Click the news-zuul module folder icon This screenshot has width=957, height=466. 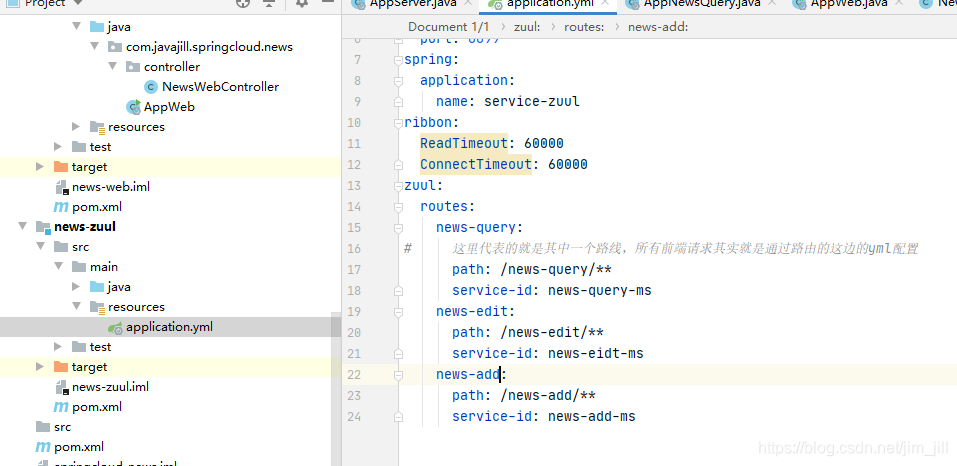(43, 227)
